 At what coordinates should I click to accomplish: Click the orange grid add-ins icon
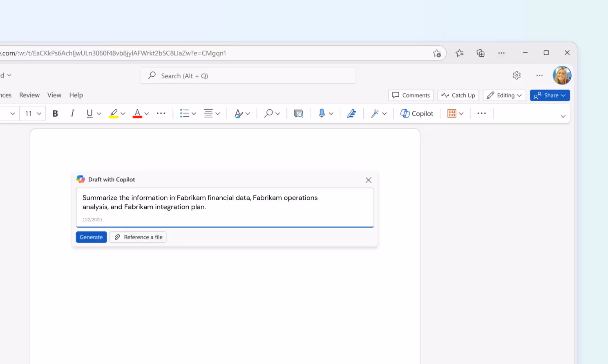(452, 113)
